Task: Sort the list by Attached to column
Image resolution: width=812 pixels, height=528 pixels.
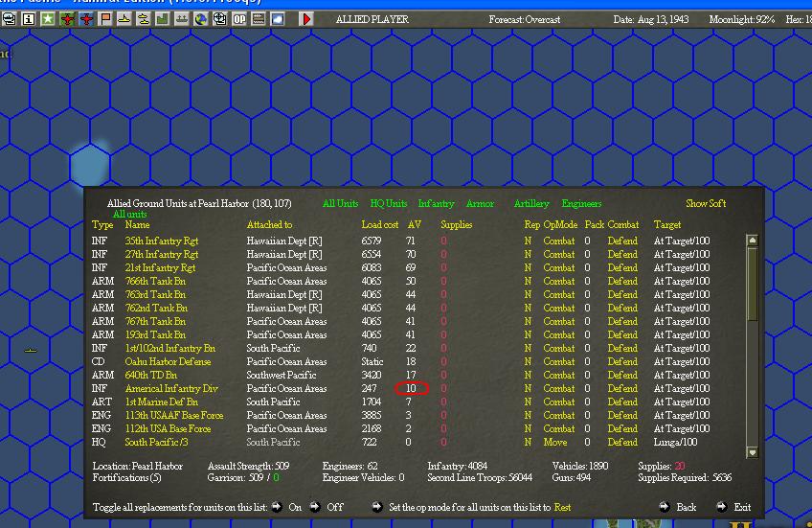Action: tap(269, 225)
